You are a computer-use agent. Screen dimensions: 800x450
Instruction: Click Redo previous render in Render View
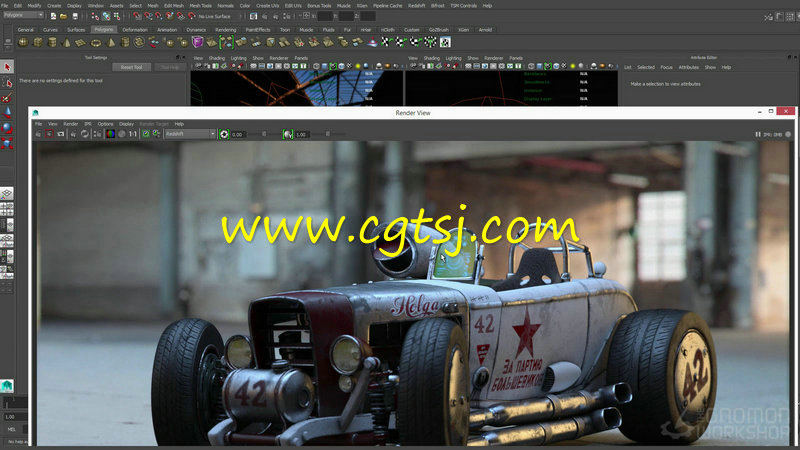pyautogui.click(x=38, y=134)
